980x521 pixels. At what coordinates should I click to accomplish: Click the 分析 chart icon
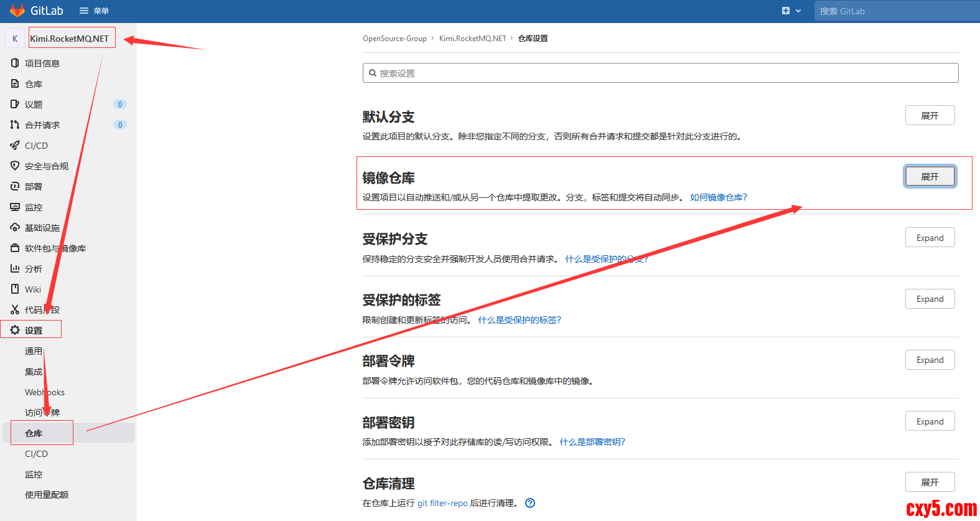[x=15, y=268]
